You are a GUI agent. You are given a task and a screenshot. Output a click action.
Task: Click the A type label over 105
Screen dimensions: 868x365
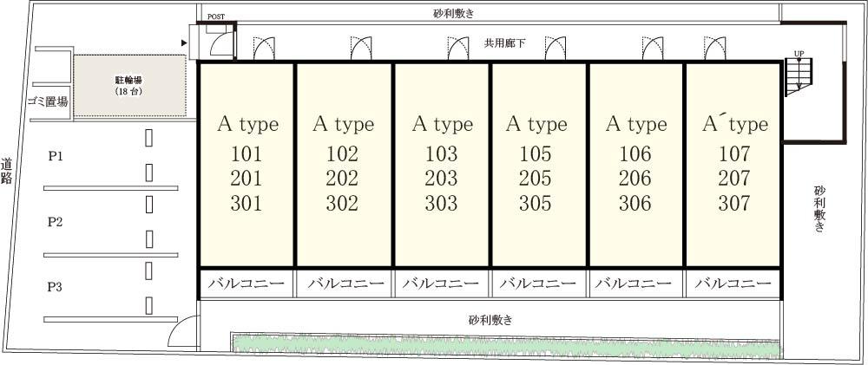point(536,125)
